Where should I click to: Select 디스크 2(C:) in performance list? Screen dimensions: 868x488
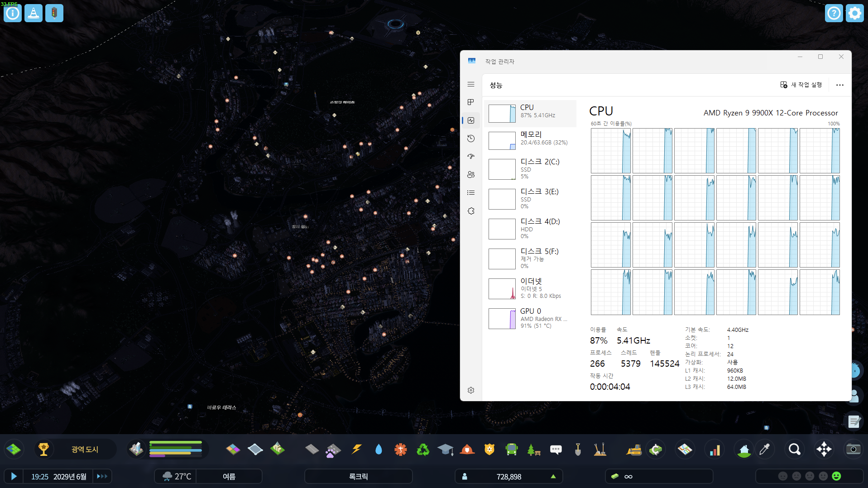(530, 169)
